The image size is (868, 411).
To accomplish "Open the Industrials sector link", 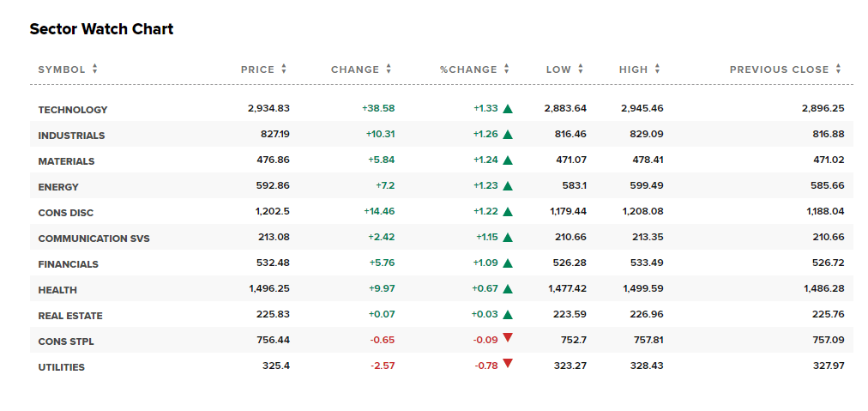I will (x=71, y=136).
